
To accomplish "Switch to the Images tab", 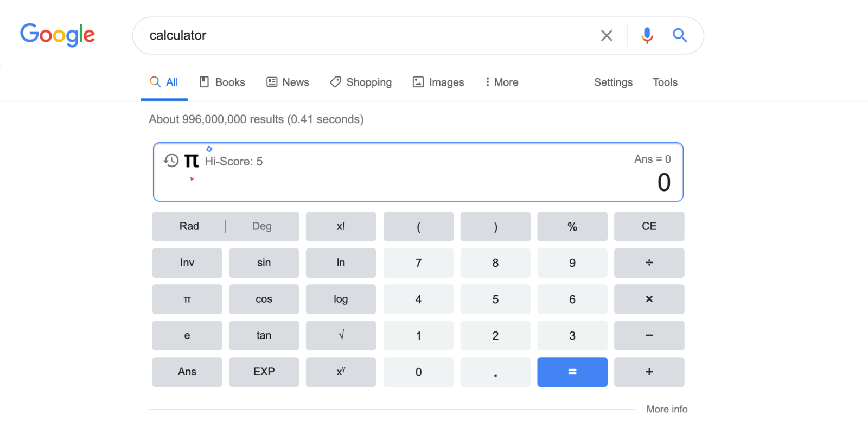I will point(438,82).
